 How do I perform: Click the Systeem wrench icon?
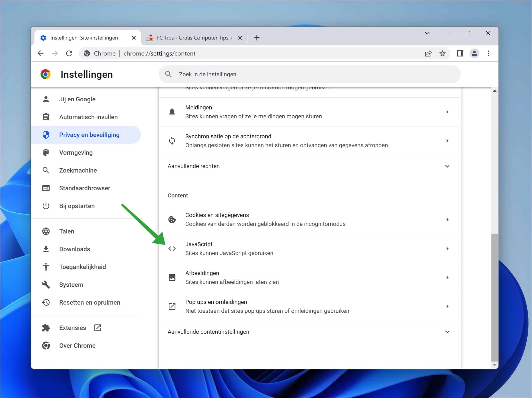(x=46, y=285)
